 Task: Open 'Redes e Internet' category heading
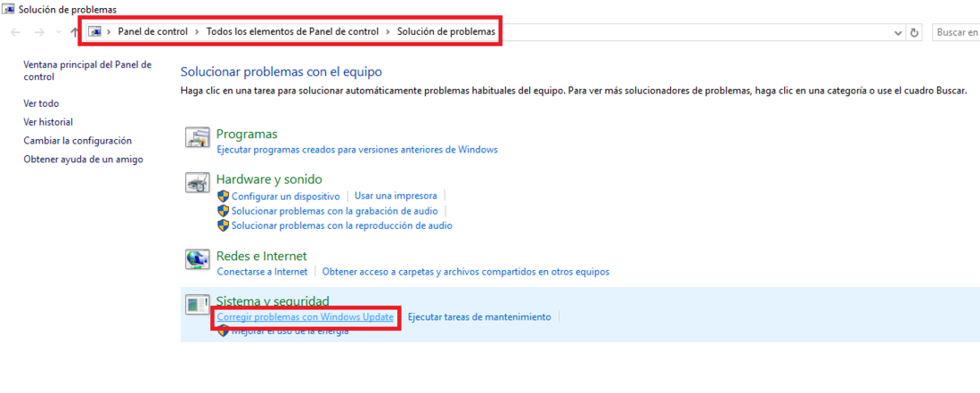click(262, 256)
